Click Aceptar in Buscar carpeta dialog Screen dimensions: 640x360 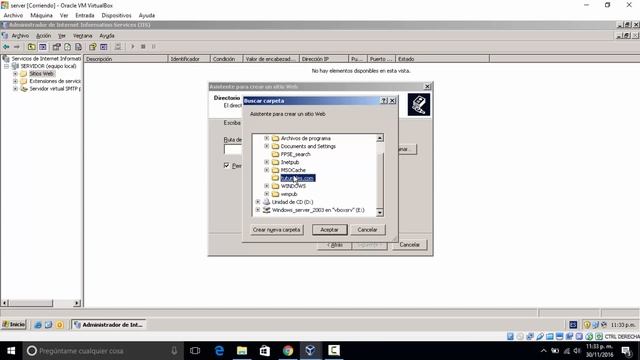pos(329,230)
